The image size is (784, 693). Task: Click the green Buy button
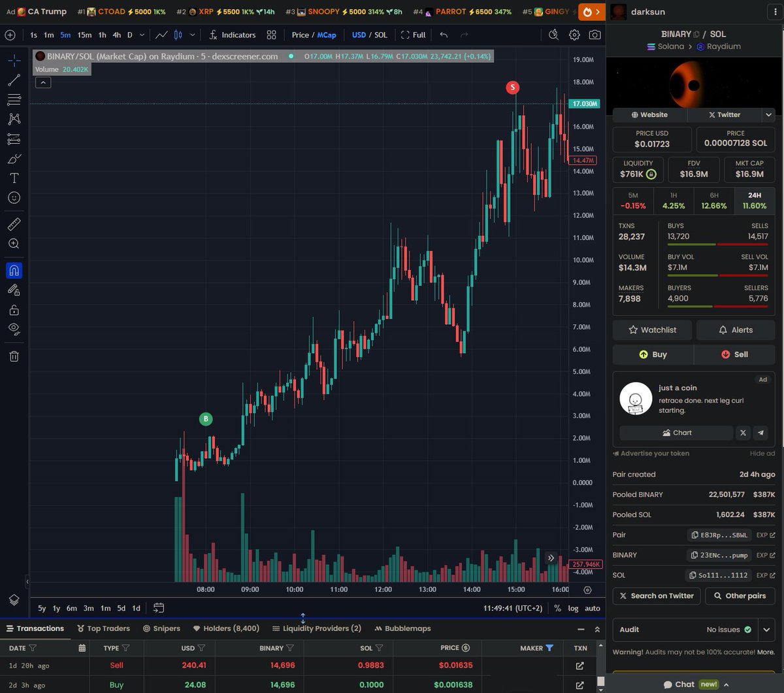click(653, 354)
